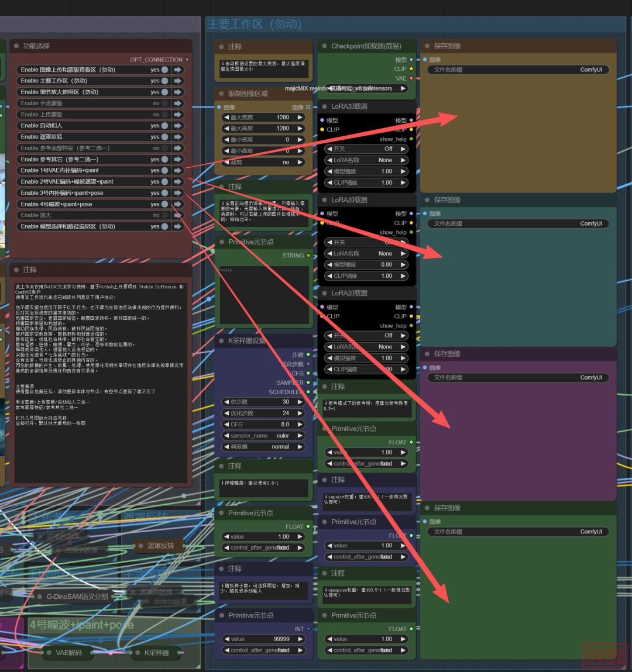
Task: Click the 遮罩反转 node at bottom left
Action: coord(160,546)
